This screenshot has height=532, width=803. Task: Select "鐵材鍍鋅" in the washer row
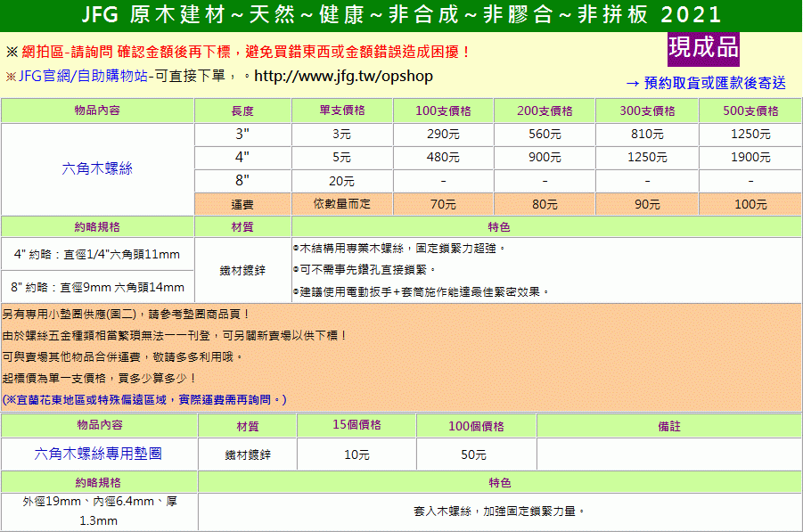248,454
